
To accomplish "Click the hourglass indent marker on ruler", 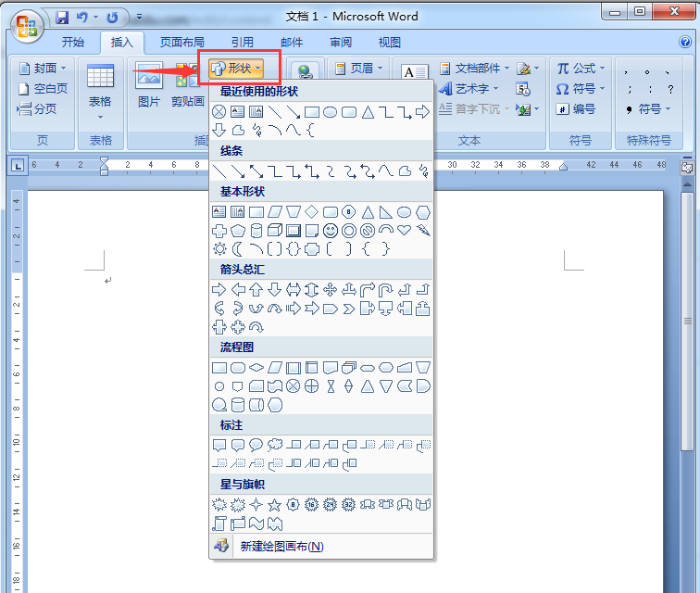I will 104,165.
